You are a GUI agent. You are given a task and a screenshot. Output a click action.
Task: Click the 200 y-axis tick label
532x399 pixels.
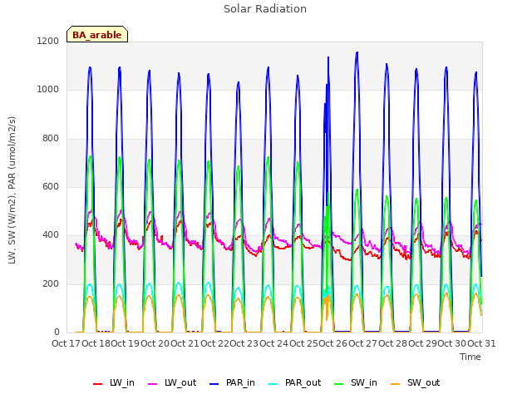(x=51, y=283)
